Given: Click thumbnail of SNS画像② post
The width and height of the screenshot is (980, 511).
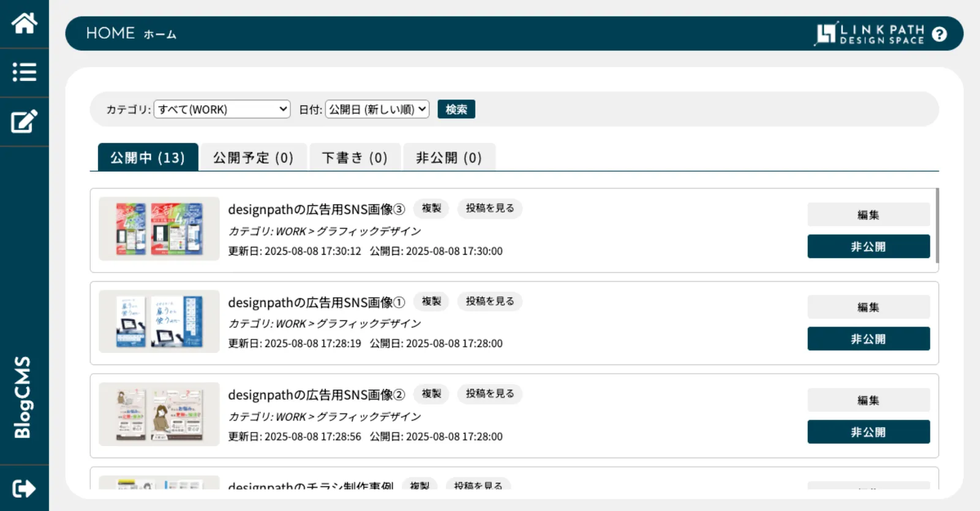Looking at the screenshot, I should [x=159, y=414].
